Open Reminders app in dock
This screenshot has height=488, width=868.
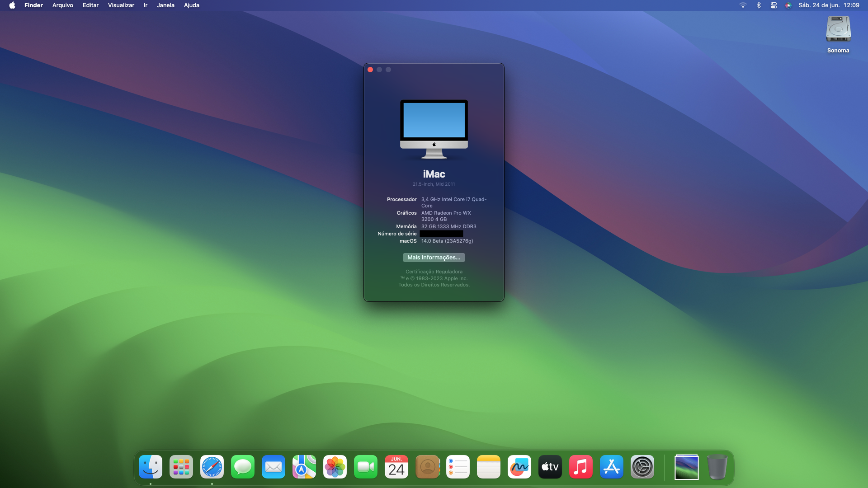(458, 467)
